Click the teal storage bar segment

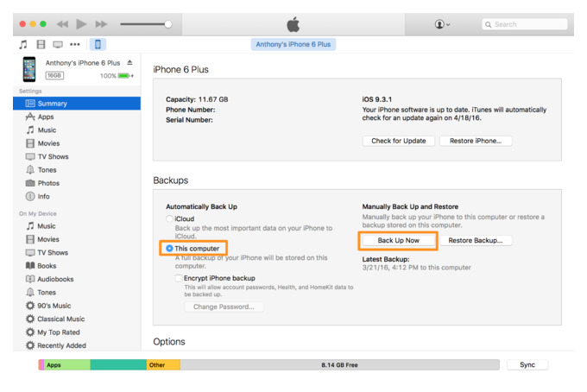118,365
